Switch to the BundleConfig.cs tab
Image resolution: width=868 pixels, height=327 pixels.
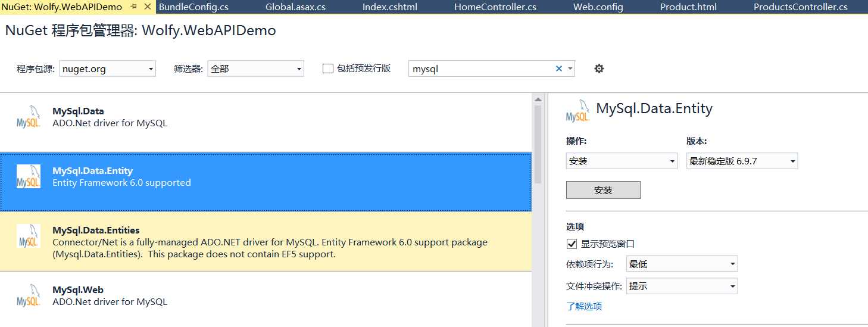pyautogui.click(x=193, y=7)
